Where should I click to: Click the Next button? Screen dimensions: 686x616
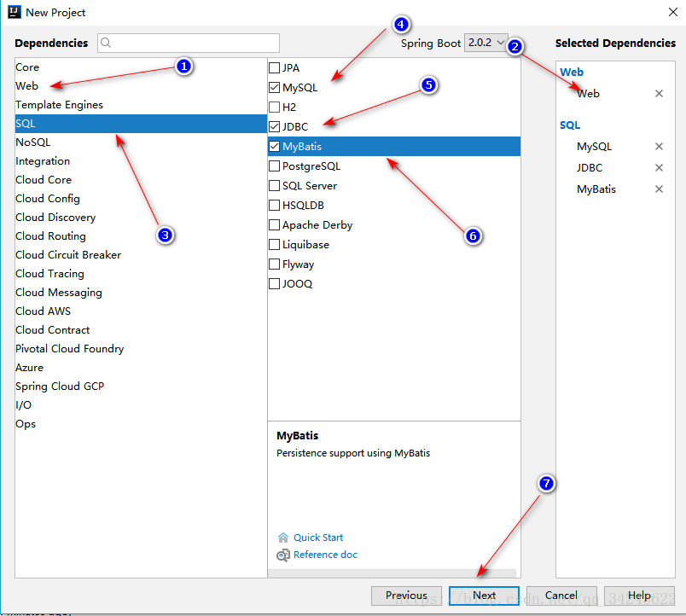point(484,596)
